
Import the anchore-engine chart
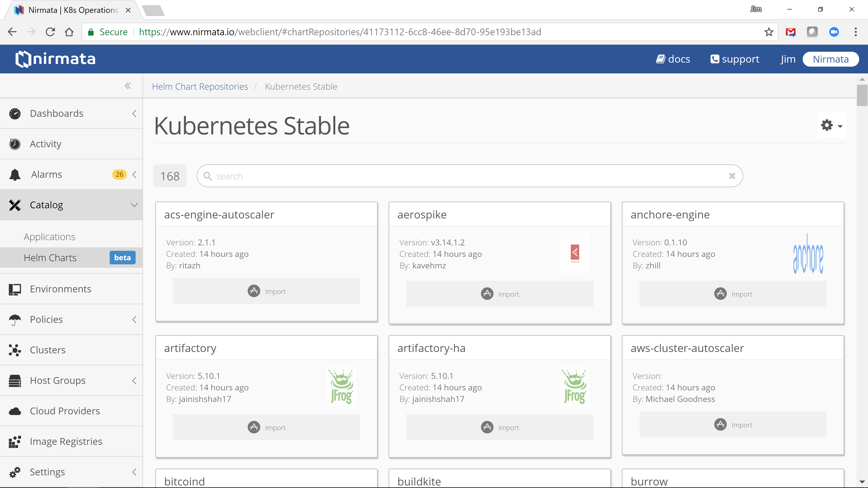[733, 294]
